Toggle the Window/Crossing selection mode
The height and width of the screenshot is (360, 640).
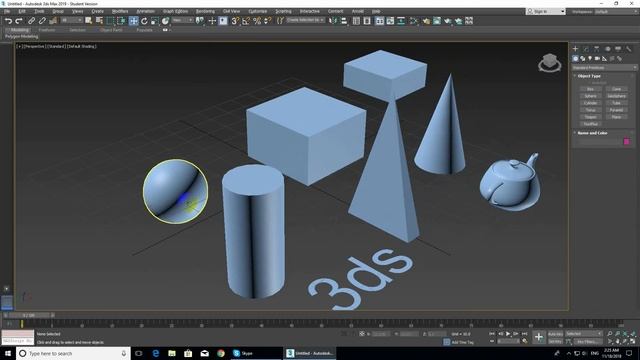pos(121,21)
